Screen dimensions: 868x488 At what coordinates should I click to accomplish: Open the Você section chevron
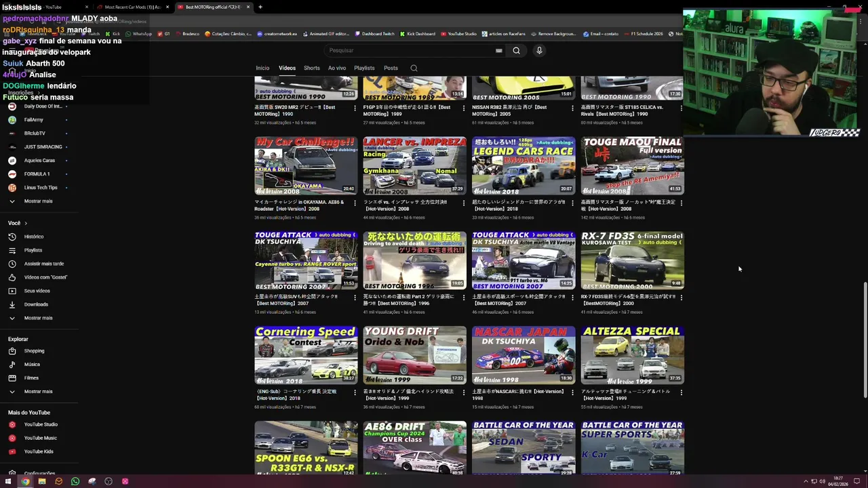point(26,223)
